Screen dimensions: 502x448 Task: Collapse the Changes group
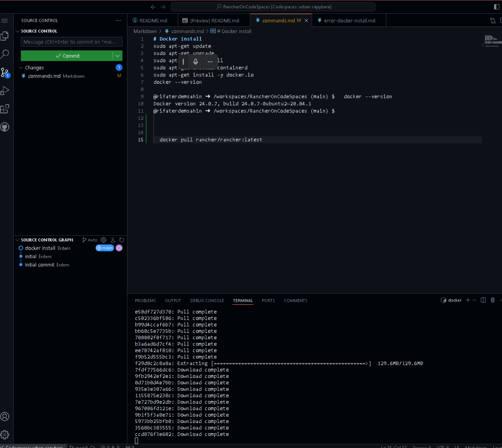(21, 68)
